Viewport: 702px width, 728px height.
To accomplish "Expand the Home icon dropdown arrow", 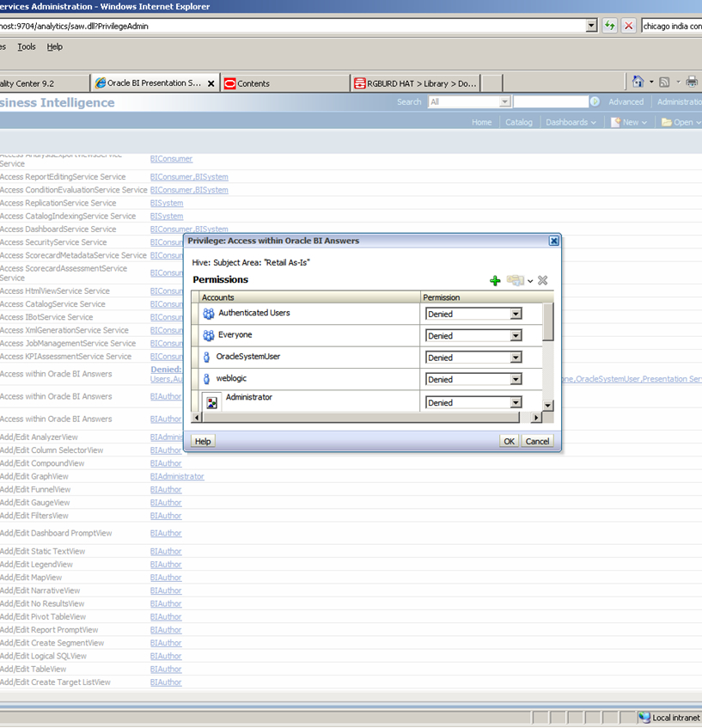I will 651,83.
